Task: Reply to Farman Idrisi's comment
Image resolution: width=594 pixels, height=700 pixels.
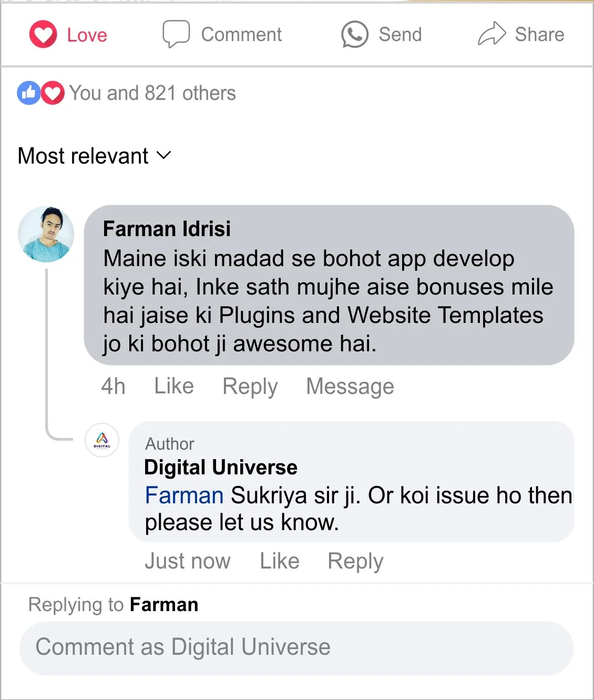Action: (250, 386)
